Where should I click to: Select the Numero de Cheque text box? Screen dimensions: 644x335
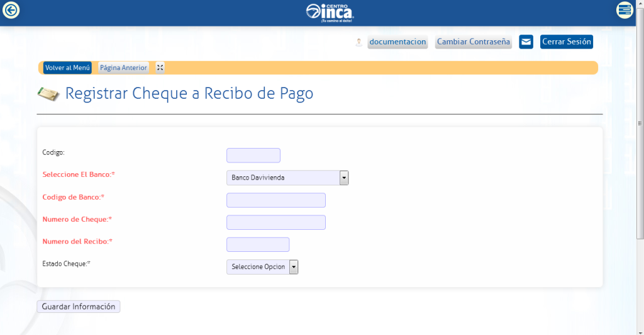(275, 222)
